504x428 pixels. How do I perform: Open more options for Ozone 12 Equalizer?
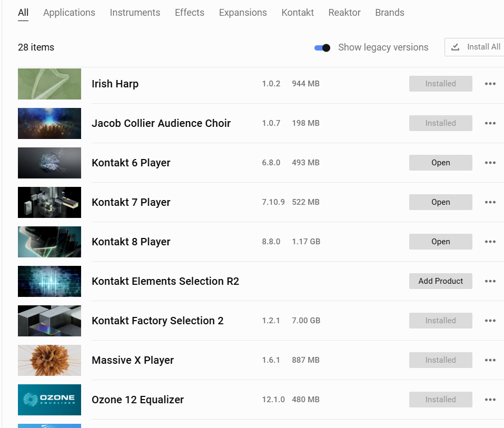pos(490,400)
